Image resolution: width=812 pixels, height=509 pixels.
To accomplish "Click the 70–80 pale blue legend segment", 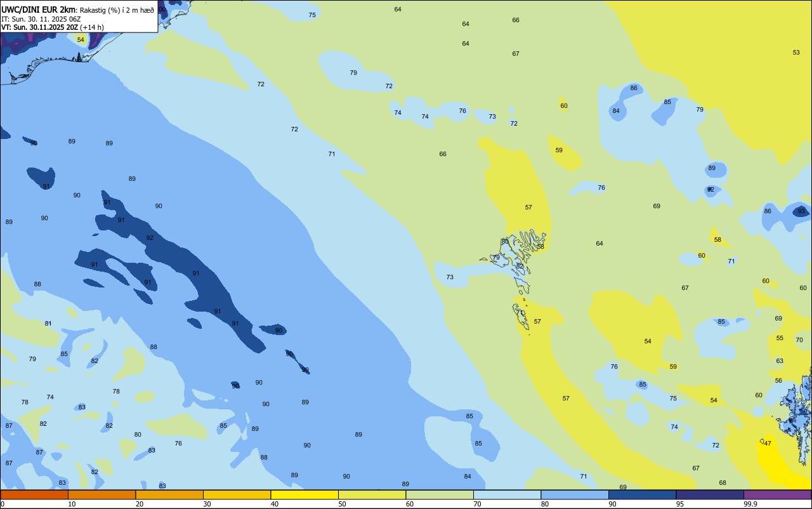I will point(507,494).
